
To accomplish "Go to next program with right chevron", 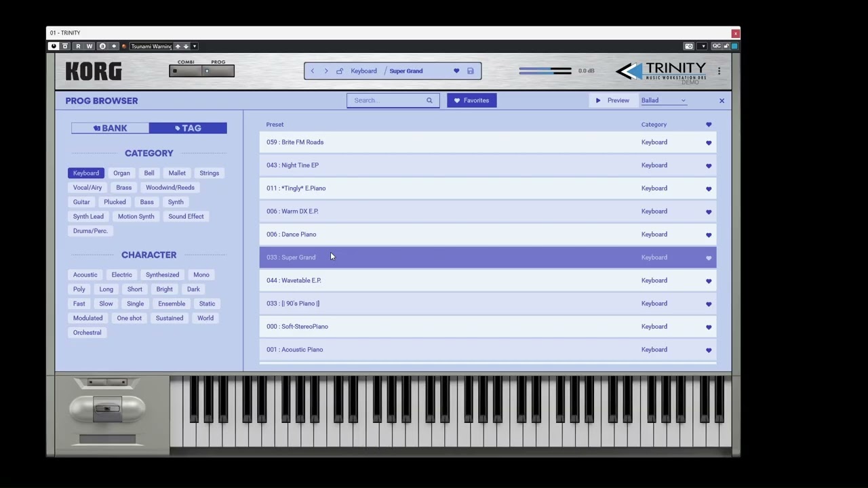I will [326, 71].
